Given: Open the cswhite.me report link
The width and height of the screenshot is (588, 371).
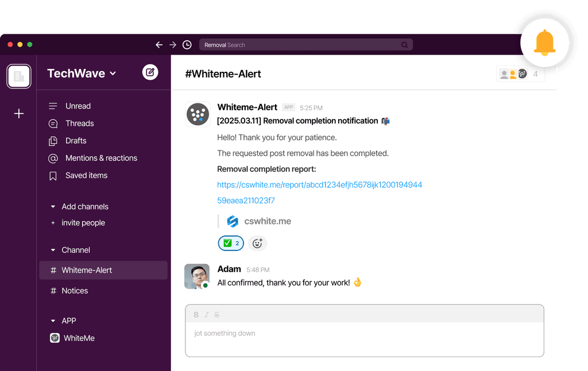Looking at the screenshot, I should (x=319, y=192).
